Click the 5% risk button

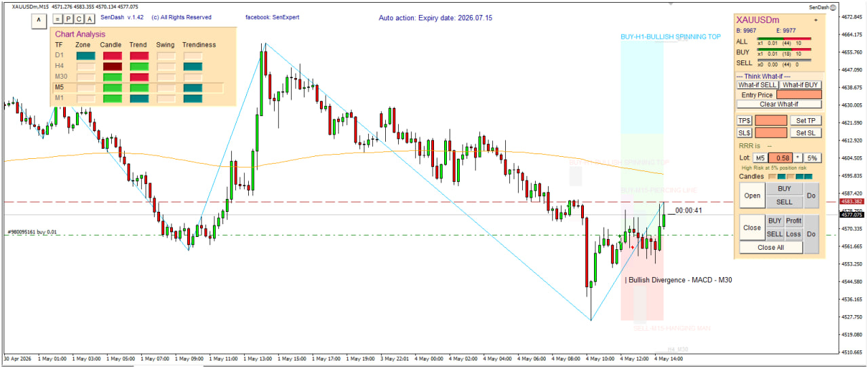(x=812, y=158)
